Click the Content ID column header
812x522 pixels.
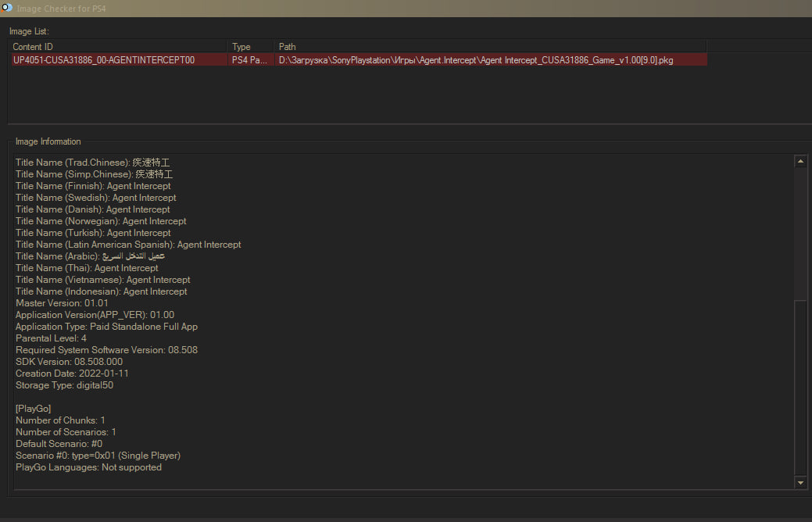[117, 47]
